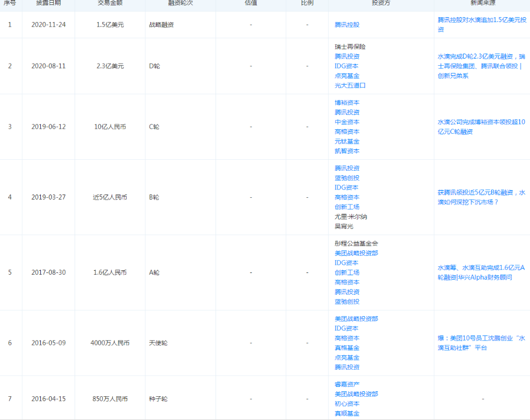530x420 pixels.
Task: Select amount cell 近5亿人民币
Action: [110, 197]
